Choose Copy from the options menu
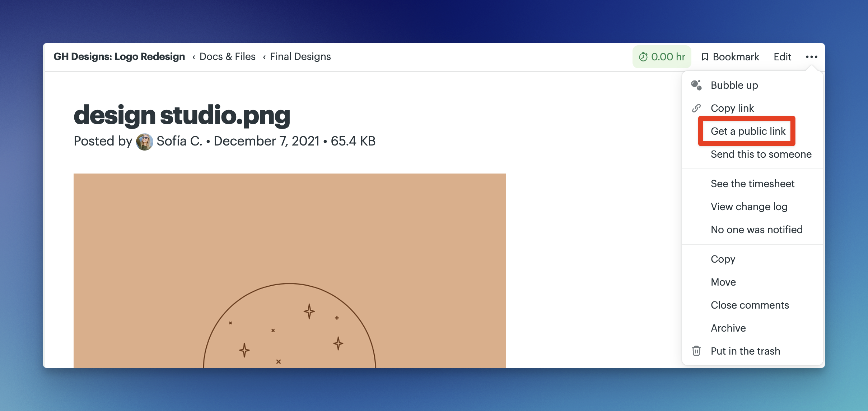The height and width of the screenshot is (411, 868). click(x=752, y=259)
